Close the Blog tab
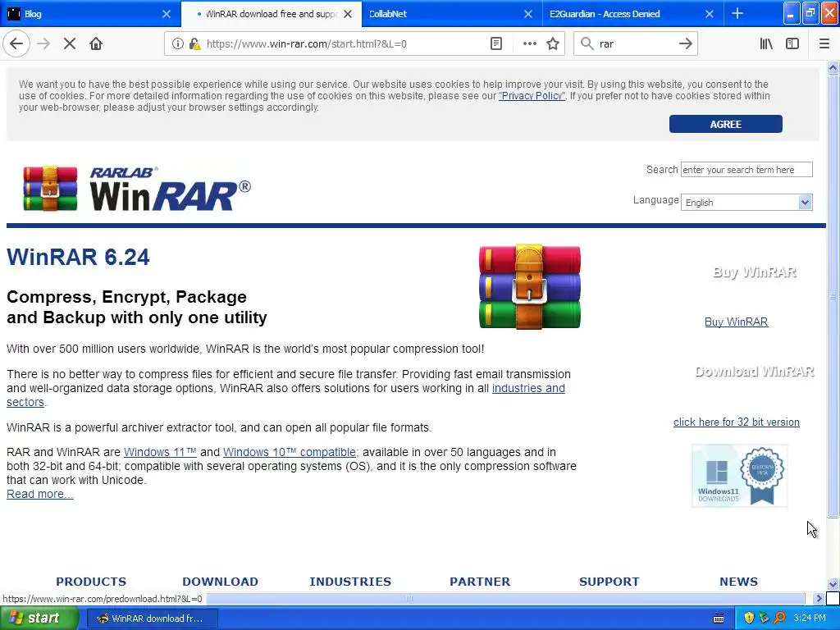 167,14
